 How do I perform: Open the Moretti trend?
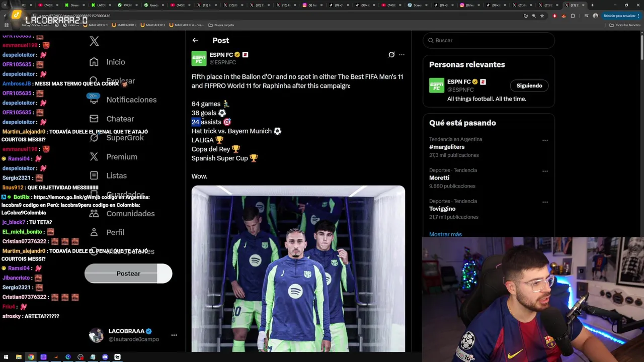(439, 178)
